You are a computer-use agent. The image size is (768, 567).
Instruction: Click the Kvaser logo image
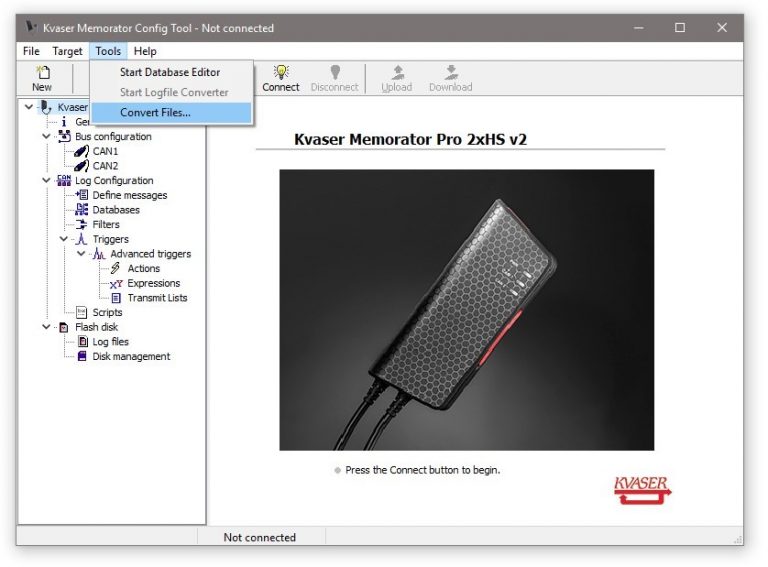[641, 488]
